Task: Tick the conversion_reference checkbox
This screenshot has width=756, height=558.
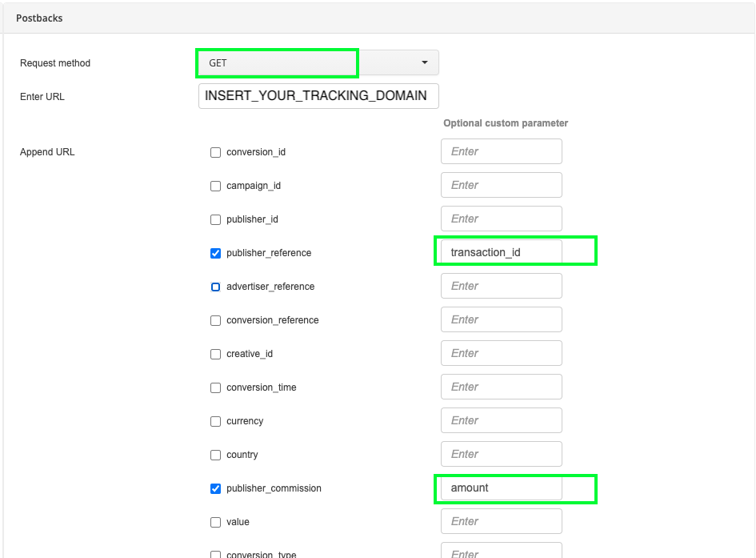Action: 215,321
